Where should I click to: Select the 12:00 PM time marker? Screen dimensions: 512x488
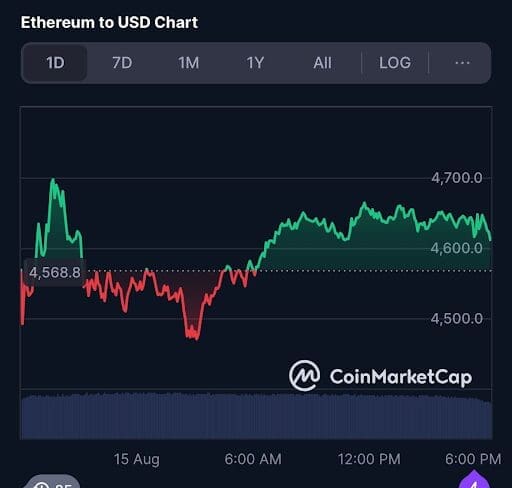coord(369,459)
